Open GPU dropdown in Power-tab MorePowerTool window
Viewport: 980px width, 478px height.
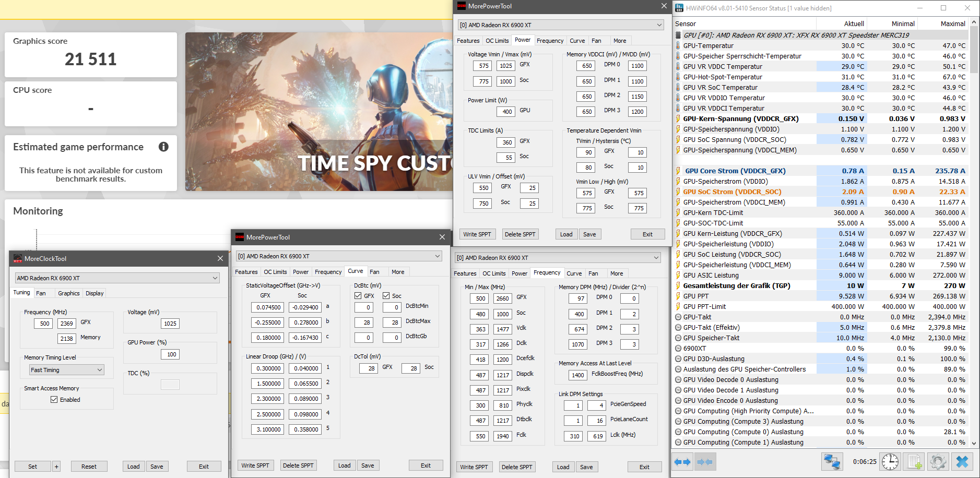tap(561, 25)
